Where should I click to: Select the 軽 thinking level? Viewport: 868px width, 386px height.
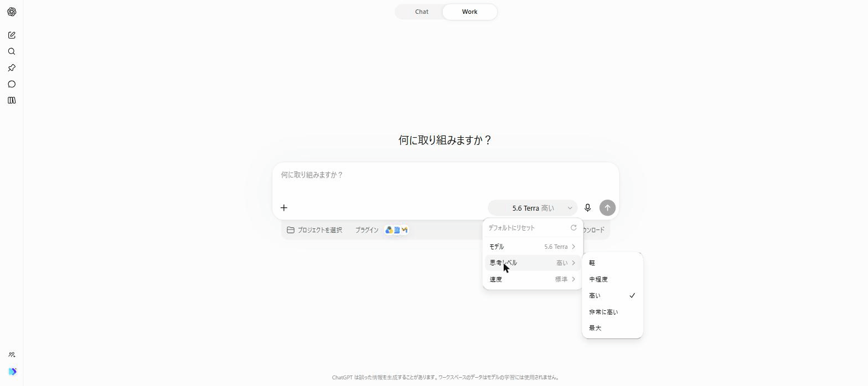click(612, 263)
